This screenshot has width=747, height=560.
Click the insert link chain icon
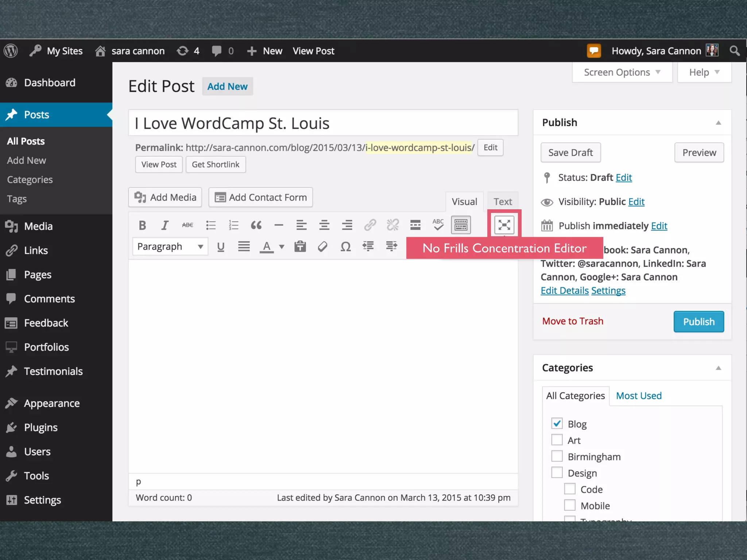[370, 225]
